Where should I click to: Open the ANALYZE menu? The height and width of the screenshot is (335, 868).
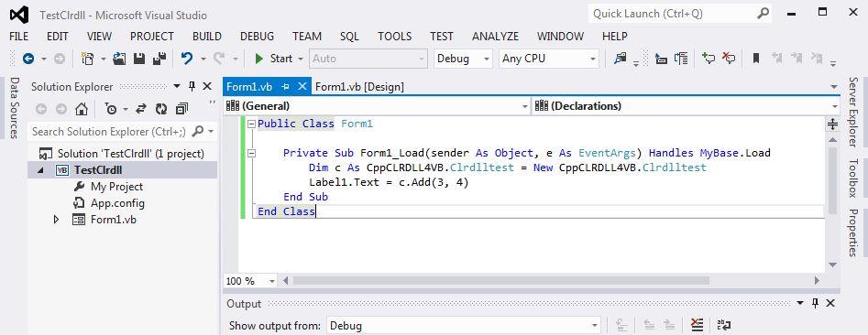click(x=495, y=37)
